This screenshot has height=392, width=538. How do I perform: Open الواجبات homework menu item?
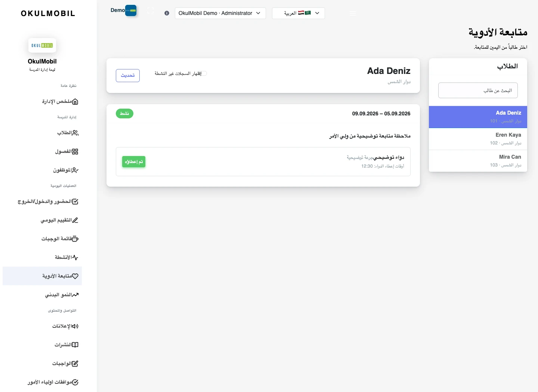pyautogui.click(x=42, y=363)
